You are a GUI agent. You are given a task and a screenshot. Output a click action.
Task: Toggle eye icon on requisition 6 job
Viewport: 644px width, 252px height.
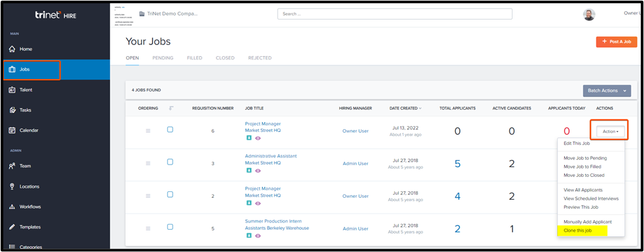(x=258, y=138)
